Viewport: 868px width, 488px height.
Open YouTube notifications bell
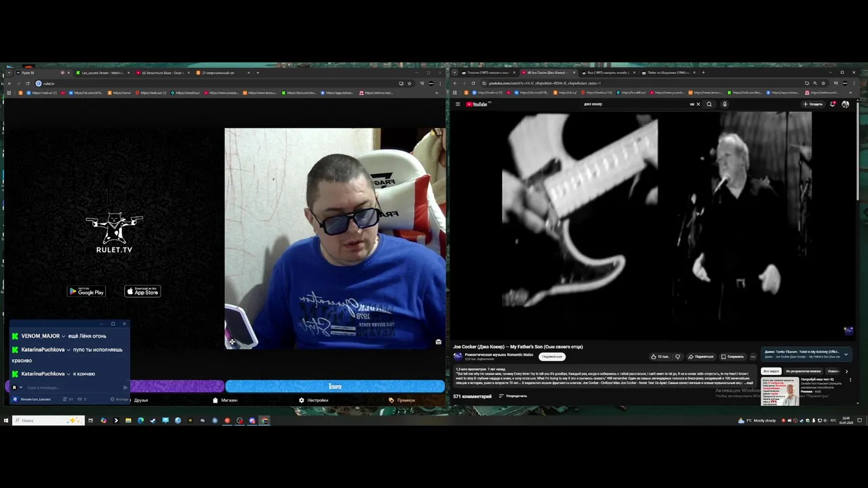(x=833, y=104)
